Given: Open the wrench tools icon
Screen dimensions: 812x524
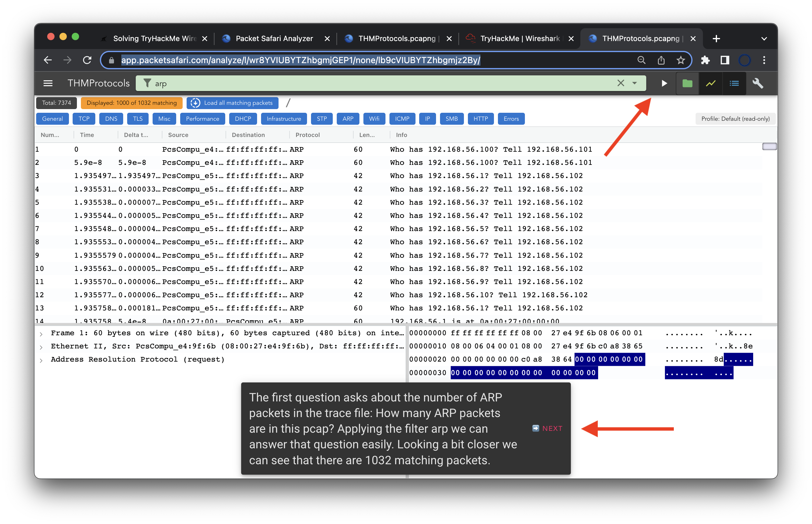Looking at the screenshot, I should tap(758, 83).
